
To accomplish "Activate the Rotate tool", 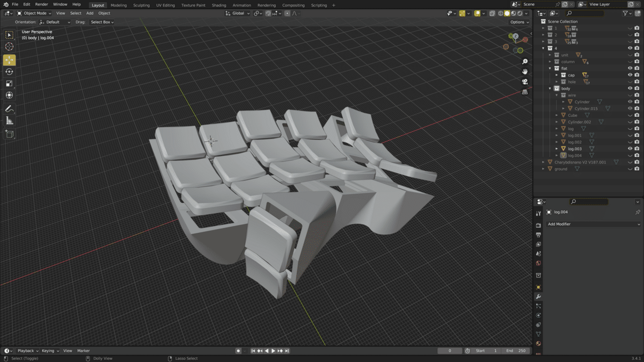I will tap(10, 71).
